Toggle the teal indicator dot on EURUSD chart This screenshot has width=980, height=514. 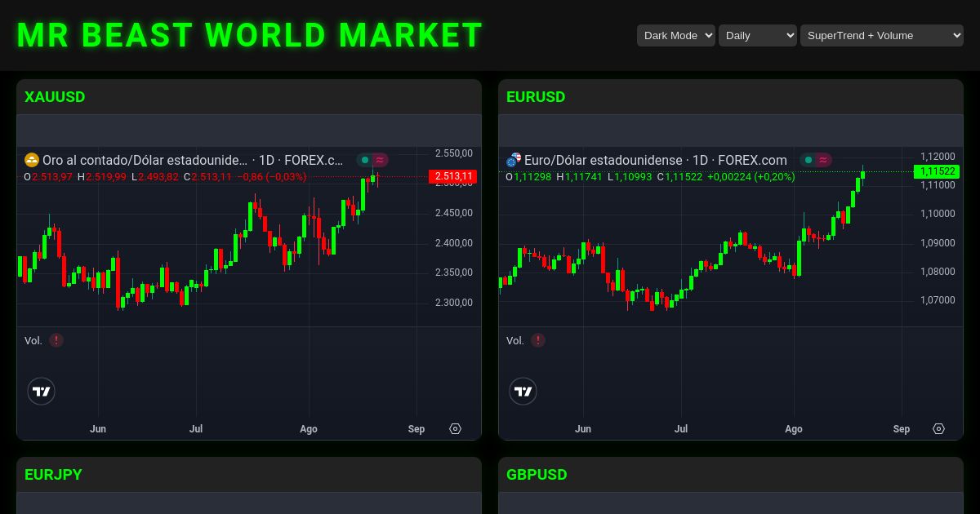(808, 160)
